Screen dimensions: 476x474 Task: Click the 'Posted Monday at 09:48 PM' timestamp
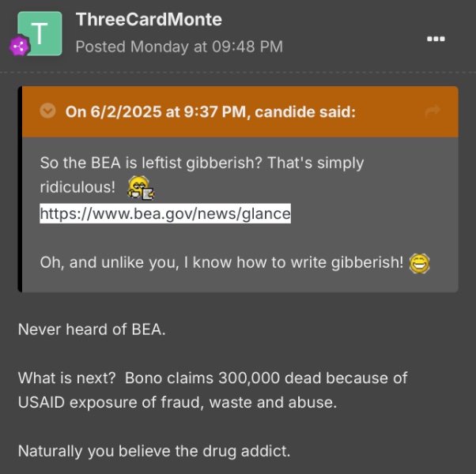click(179, 47)
